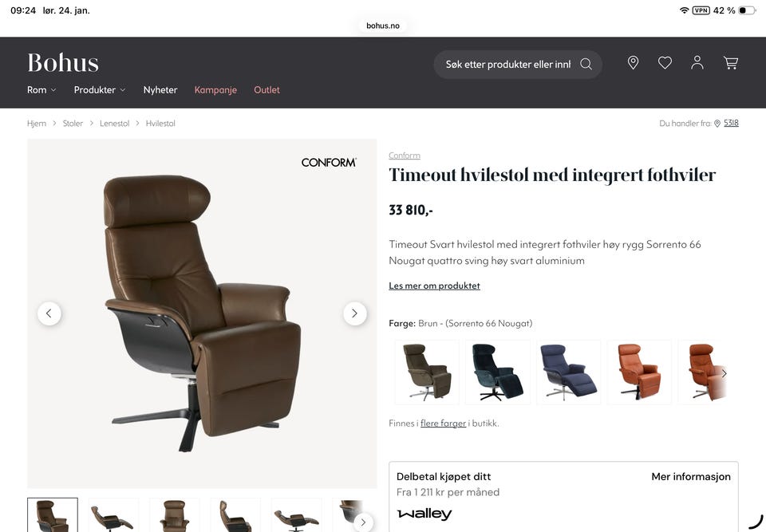Open the 'flere farger' link
The image size is (766, 532).
[x=443, y=423]
